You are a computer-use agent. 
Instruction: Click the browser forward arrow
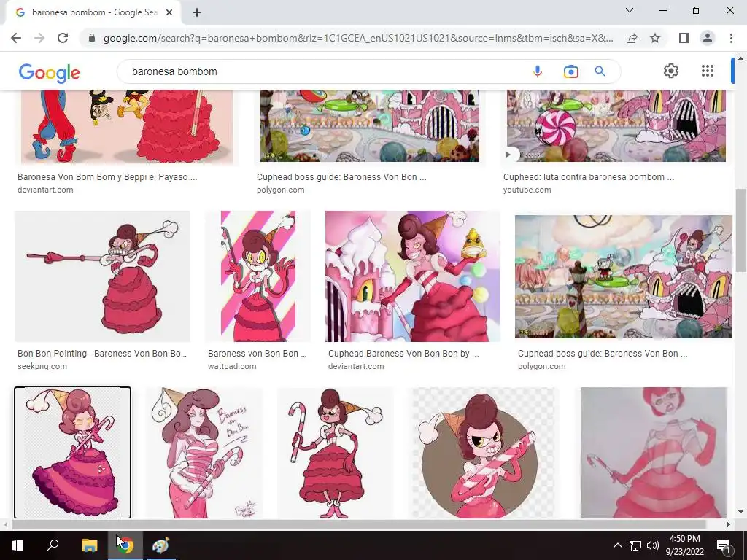39,38
